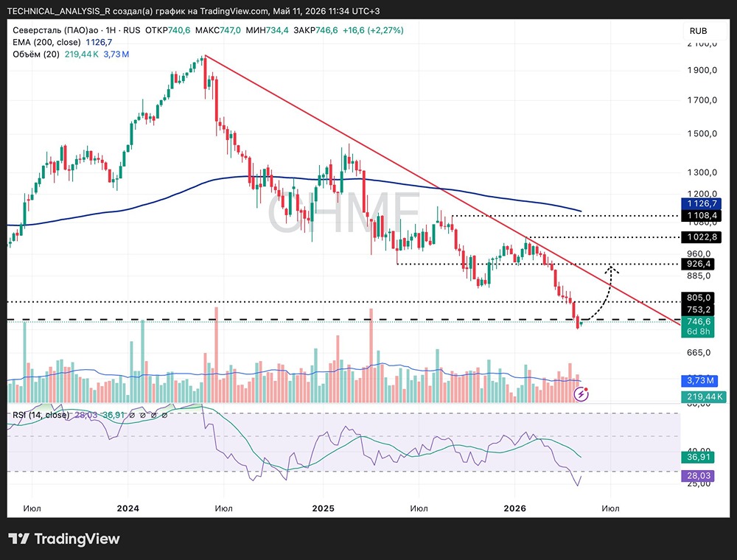This screenshot has height=560, width=737.
Task: Click the +16,6 (+2,27%) change value
Action: click(x=373, y=30)
